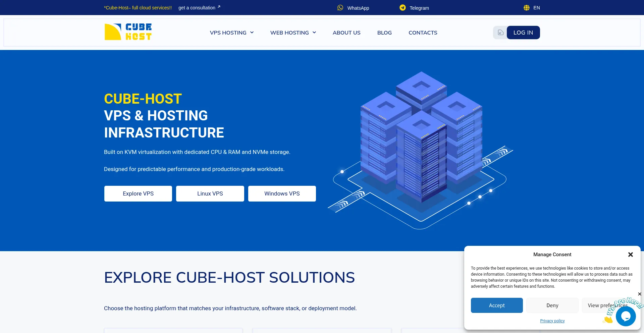Click the Explore VPS button
The image size is (644, 333).
point(138,193)
